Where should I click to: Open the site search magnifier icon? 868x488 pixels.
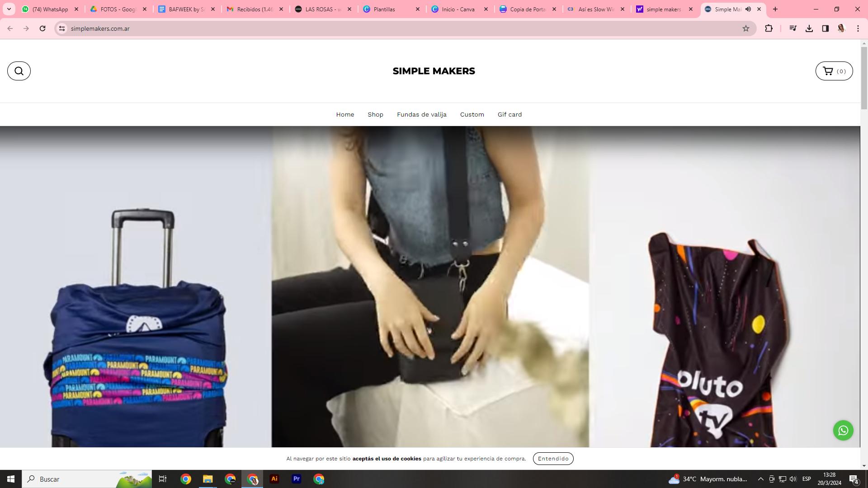click(x=19, y=71)
